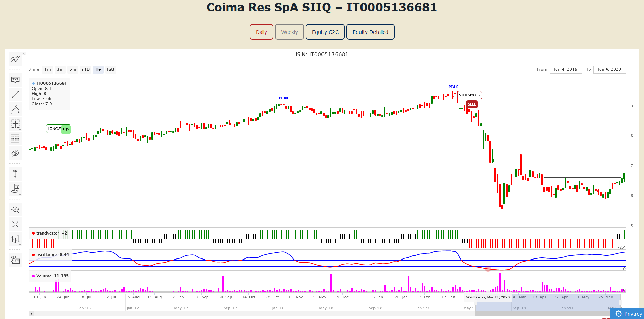
Task: Click the From date input field
Action: coord(565,69)
